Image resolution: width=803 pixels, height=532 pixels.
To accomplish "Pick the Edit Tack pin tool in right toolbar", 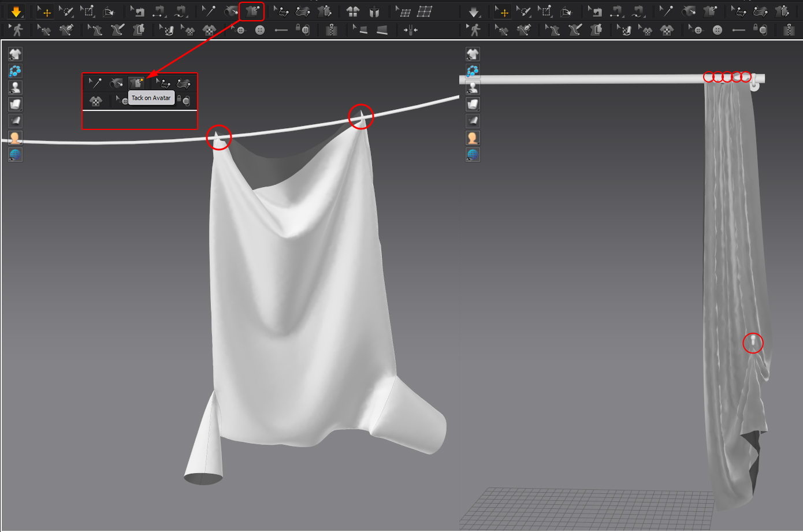I will (x=666, y=11).
